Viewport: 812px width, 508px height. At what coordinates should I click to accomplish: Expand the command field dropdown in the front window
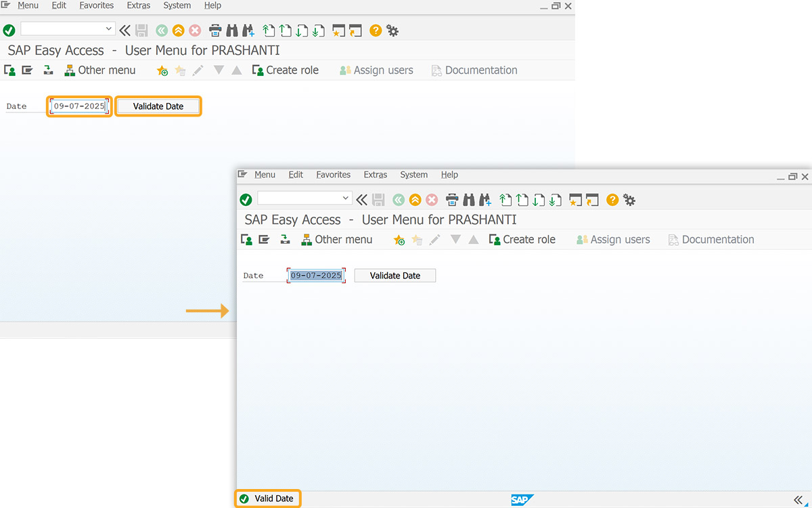[346, 198]
